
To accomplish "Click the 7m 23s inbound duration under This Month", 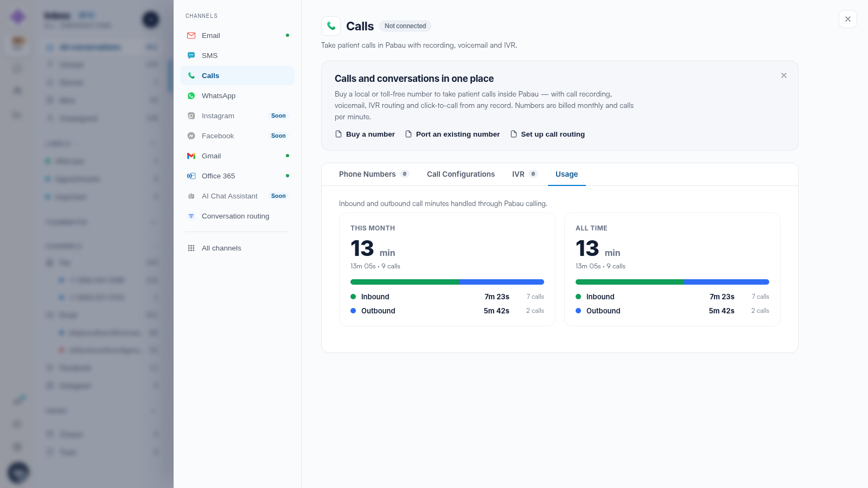I will (497, 297).
